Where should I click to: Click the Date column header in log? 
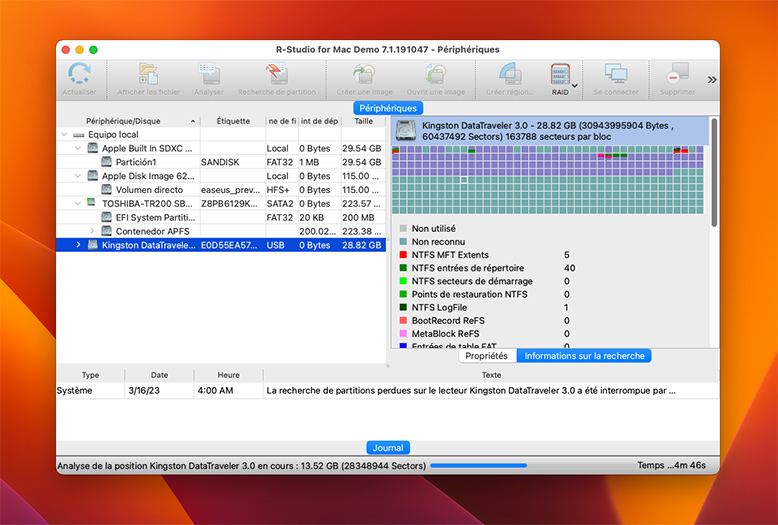[x=159, y=375]
